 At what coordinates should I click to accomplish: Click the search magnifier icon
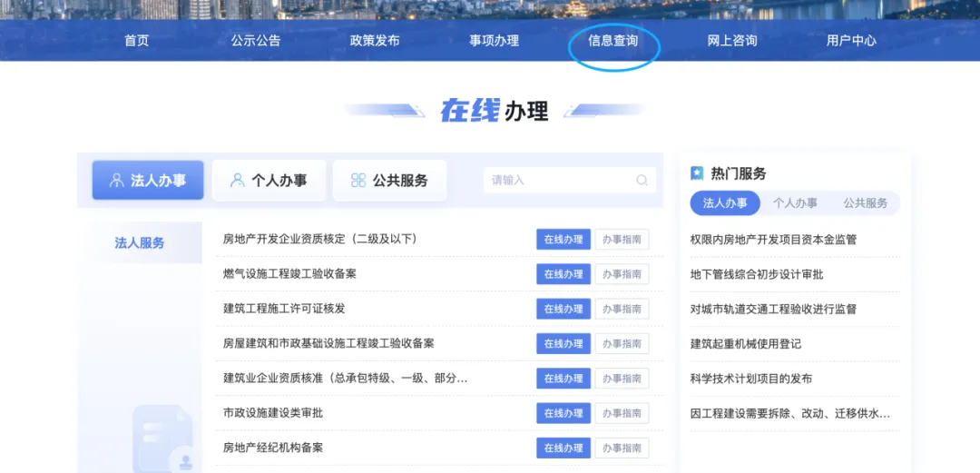(642, 180)
